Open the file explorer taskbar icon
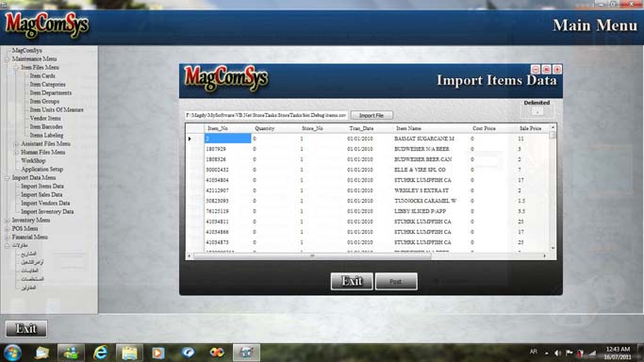 coord(129,353)
